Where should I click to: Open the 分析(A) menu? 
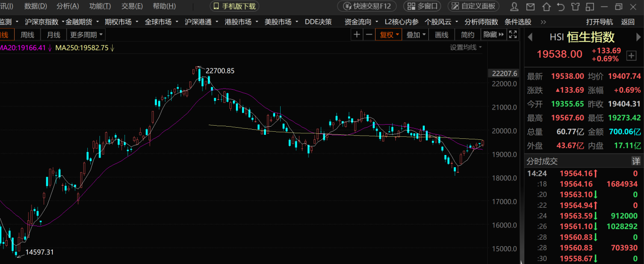[x=68, y=6]
